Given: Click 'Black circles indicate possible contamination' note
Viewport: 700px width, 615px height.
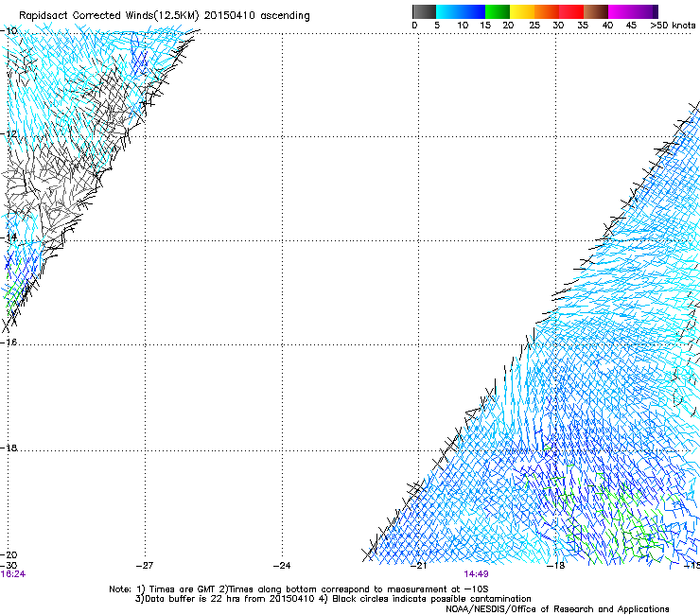Looking at the screenshot, I should click(431, 599).
